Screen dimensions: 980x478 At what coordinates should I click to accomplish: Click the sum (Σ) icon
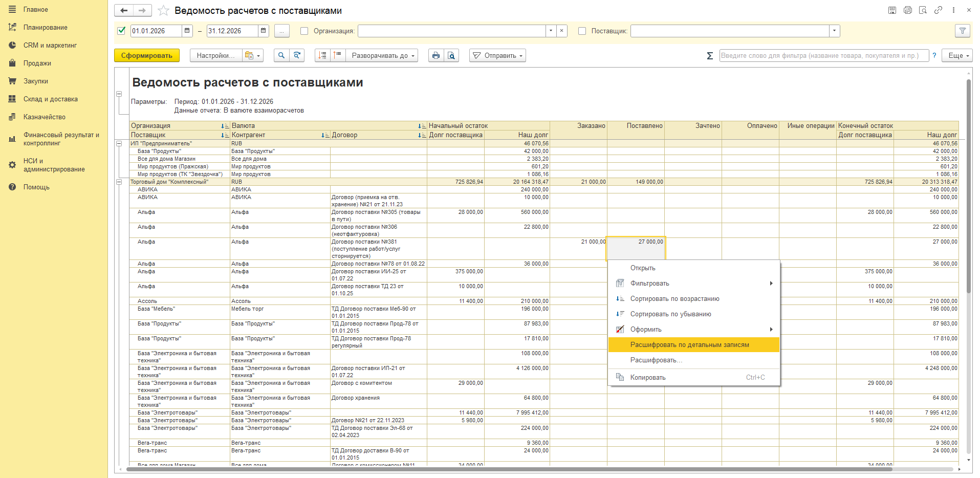coord(710,56)
